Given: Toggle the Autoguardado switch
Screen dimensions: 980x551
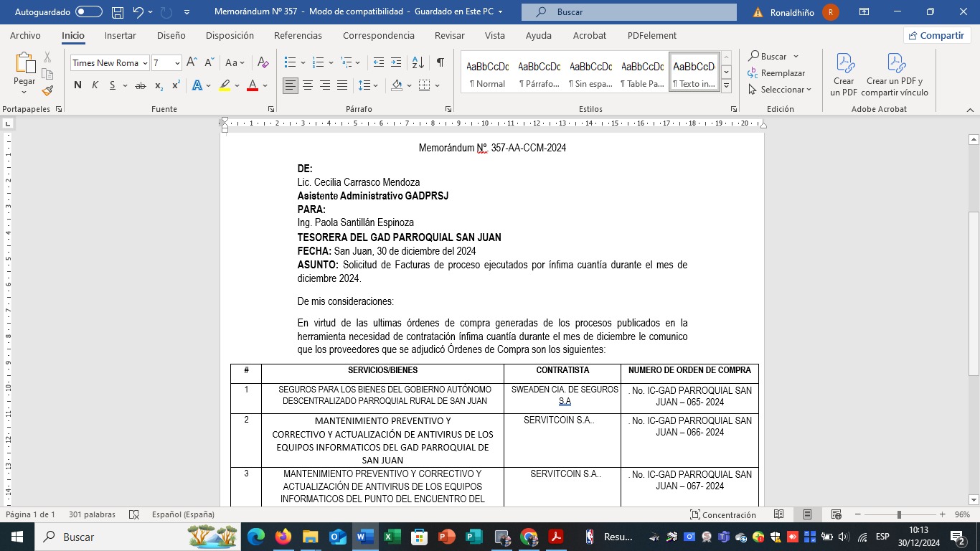Looking at the screenshot, I should click(89, 12).
